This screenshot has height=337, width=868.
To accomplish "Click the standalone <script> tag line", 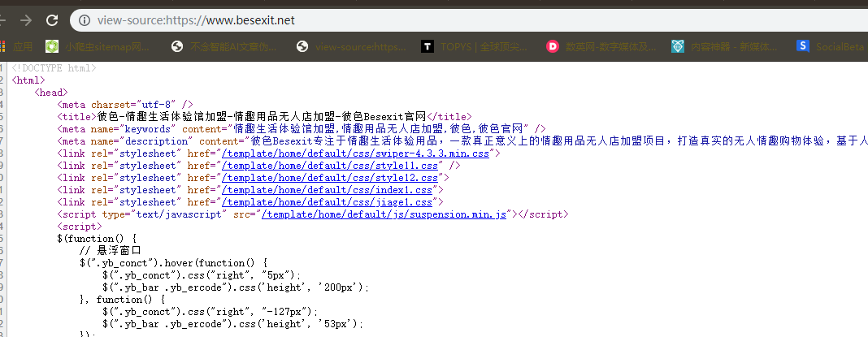I will (x=80, y=227).
